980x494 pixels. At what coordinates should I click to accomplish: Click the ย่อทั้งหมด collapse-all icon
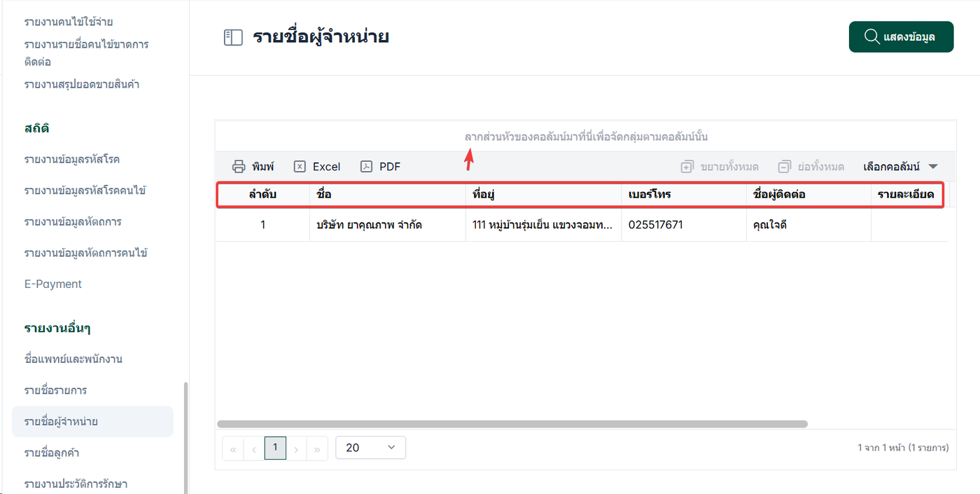click(x=785, y=167)
